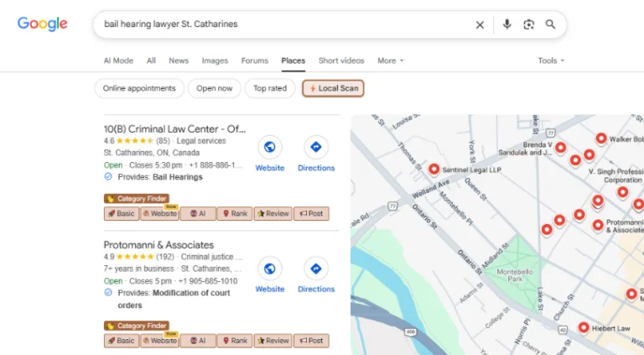Click Rank button under 10(B) Criminal Law
Viewport: 644px width, 355px height.
pos(235,214)
